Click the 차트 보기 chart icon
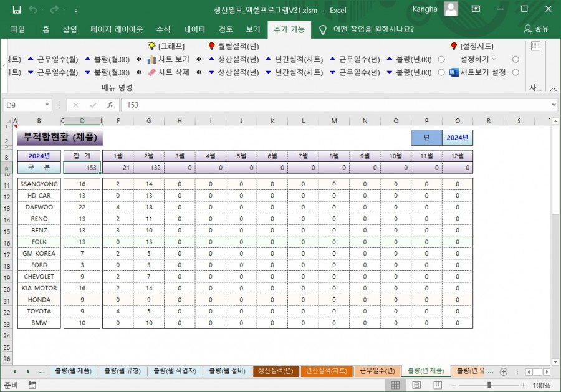561x392 pixels. [151, 59]
